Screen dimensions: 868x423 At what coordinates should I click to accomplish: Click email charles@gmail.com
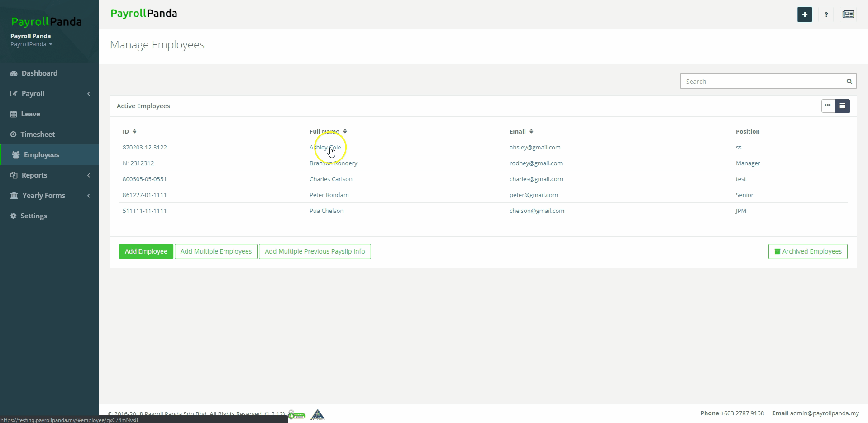click(536, 179)
